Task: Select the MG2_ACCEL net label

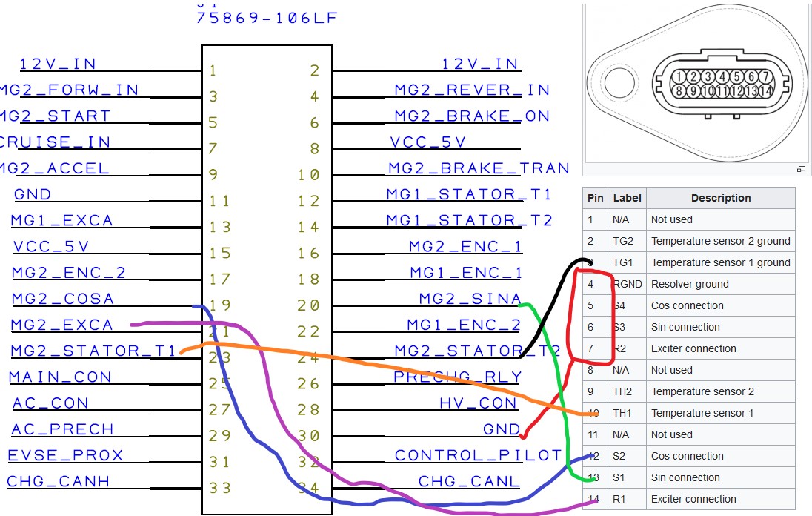Action: (x=54, y=168)
